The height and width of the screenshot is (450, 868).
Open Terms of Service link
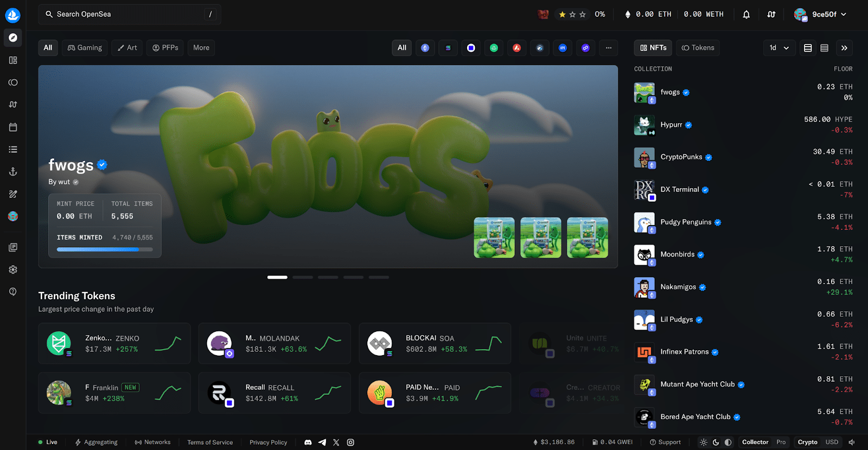coord(210,442)
